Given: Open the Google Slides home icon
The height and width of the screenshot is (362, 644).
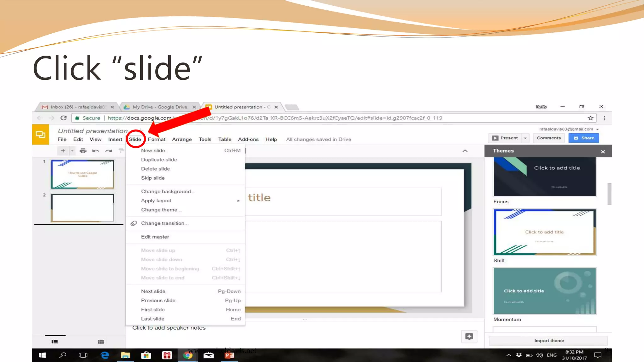Looking at the screenshot, I should tap(41, 134).
